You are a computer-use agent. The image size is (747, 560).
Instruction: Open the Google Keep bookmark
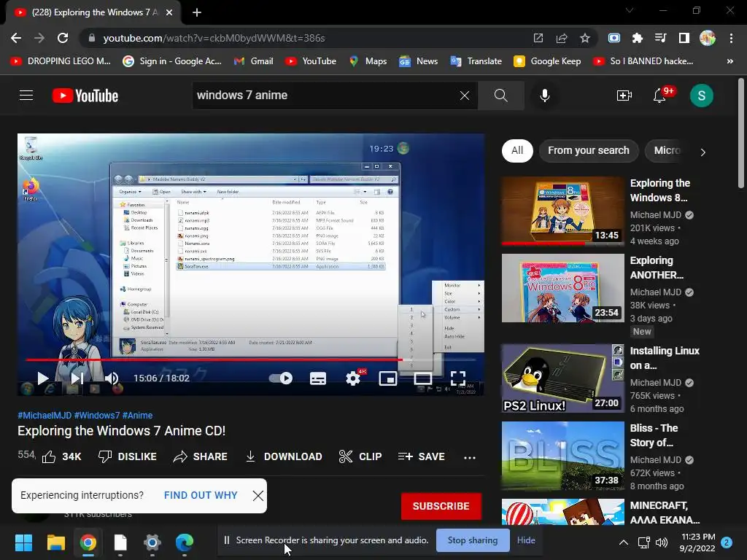[x=547, y=61]
